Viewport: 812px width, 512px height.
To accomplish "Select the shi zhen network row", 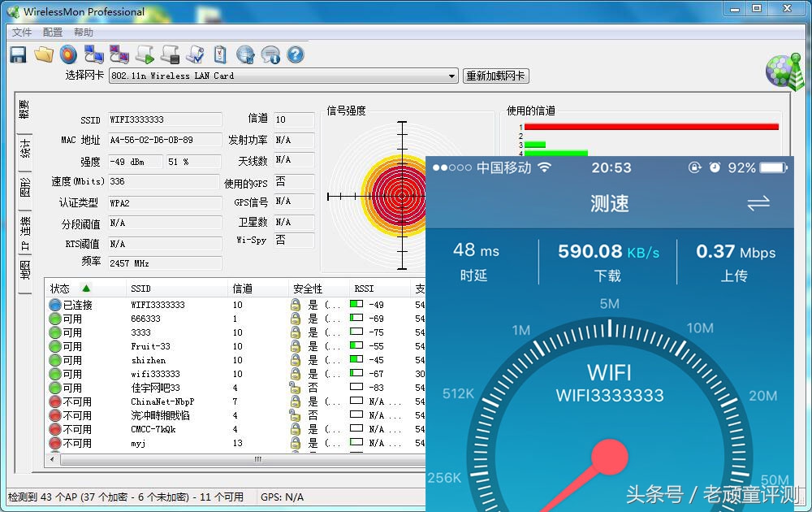I will pyautogui.click(x=150, y=360).
